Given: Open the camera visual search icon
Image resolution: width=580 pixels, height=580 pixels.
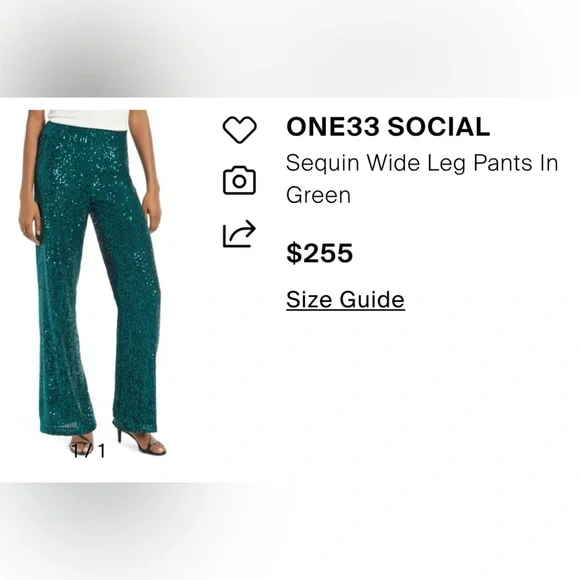Looking at the screenshot, I should point(239,181).
